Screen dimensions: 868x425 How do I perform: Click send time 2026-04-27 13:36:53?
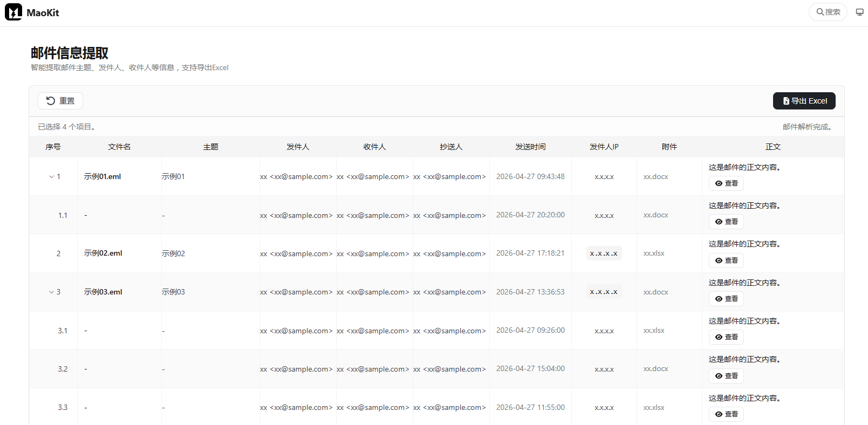[530, 292]
